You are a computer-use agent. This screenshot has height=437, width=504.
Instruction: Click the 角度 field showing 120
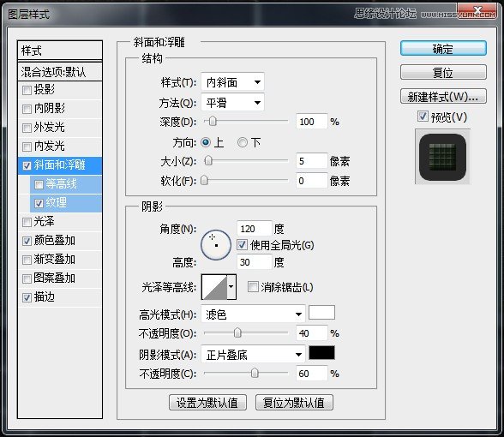[255, 229]
